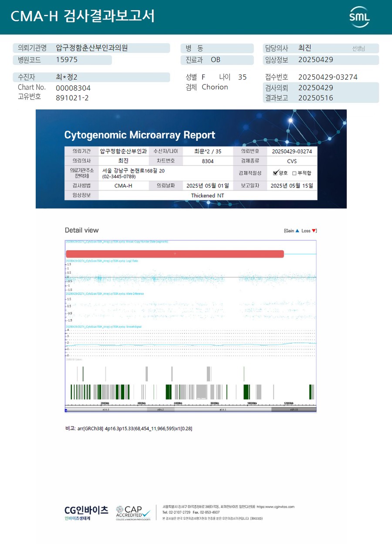Click 의뢰날짜 value 2025년 05월 01일

pyautogui.click(x=208, y=186)
